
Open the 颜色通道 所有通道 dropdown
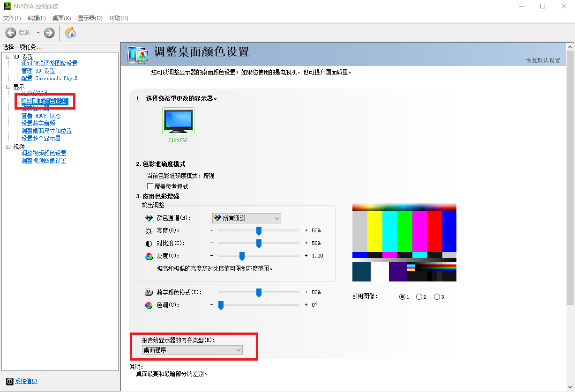tap(246, 218)
